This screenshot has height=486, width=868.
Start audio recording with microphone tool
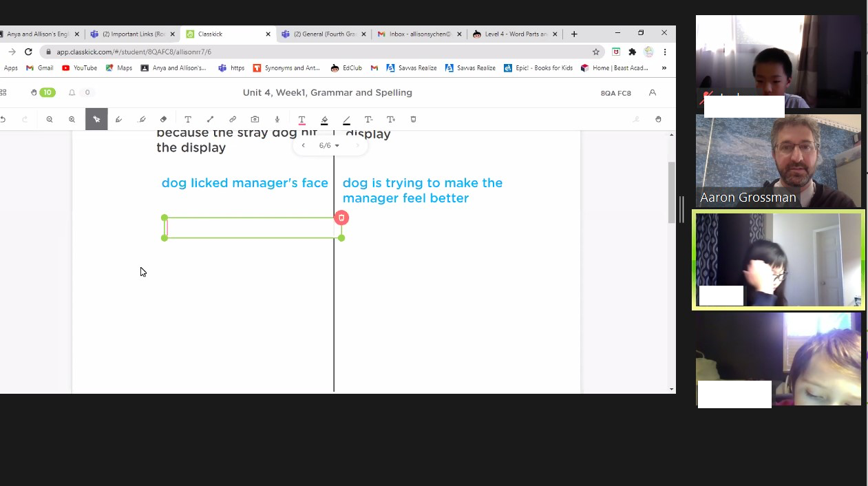pyautogui.click(x=277, y=119)
